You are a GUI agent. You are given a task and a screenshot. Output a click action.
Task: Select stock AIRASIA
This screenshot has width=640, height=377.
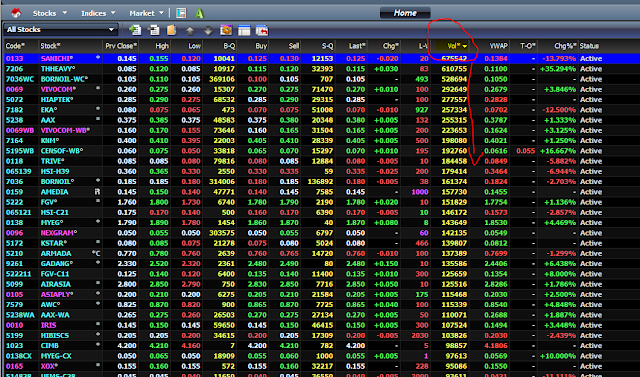click(x=56, y=284)
